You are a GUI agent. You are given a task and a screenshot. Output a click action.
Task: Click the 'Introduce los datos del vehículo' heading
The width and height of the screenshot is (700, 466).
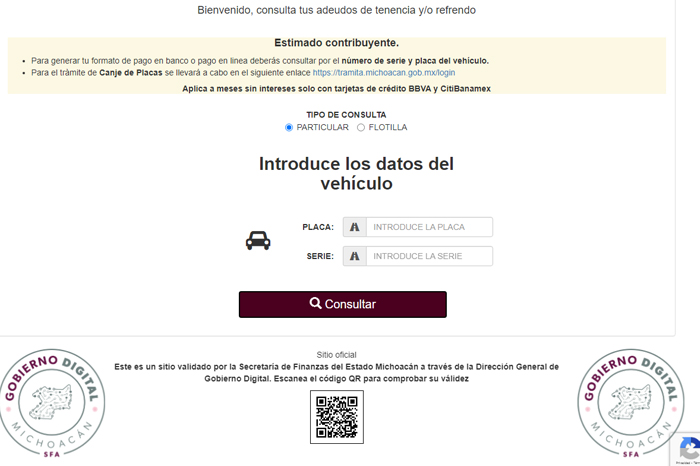[x=356, y=173]
